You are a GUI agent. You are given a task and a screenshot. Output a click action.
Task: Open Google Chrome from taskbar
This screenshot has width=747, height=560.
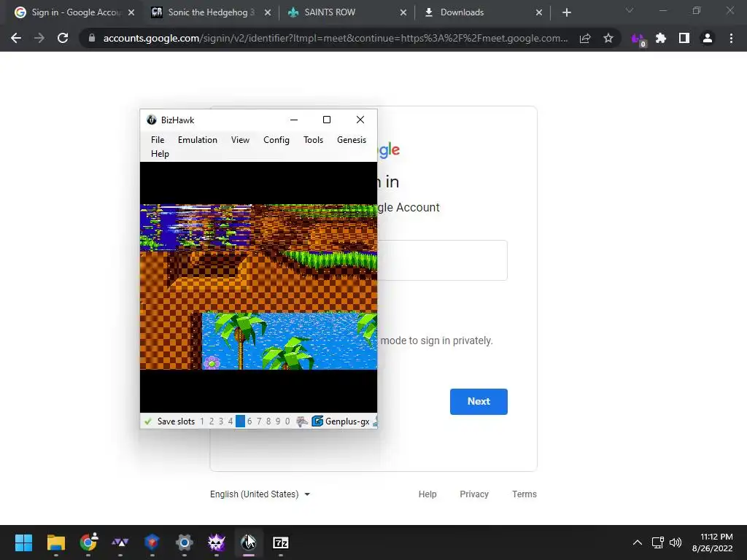(x=88, y=542)
